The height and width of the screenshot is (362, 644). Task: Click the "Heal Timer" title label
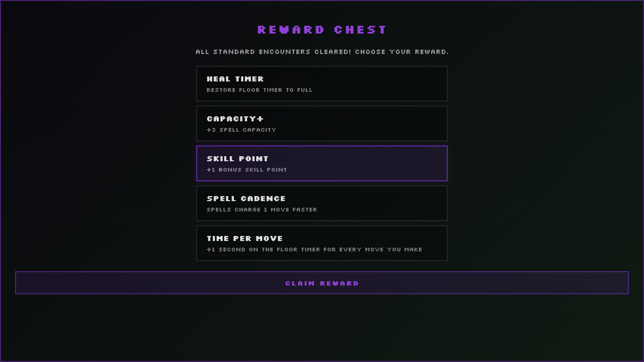[x=235, y=79]
